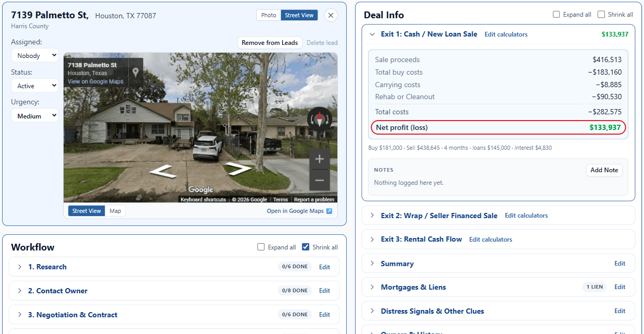Click Total buy costs −$183,160 value
644x334 pixels.
coord(605,72)
